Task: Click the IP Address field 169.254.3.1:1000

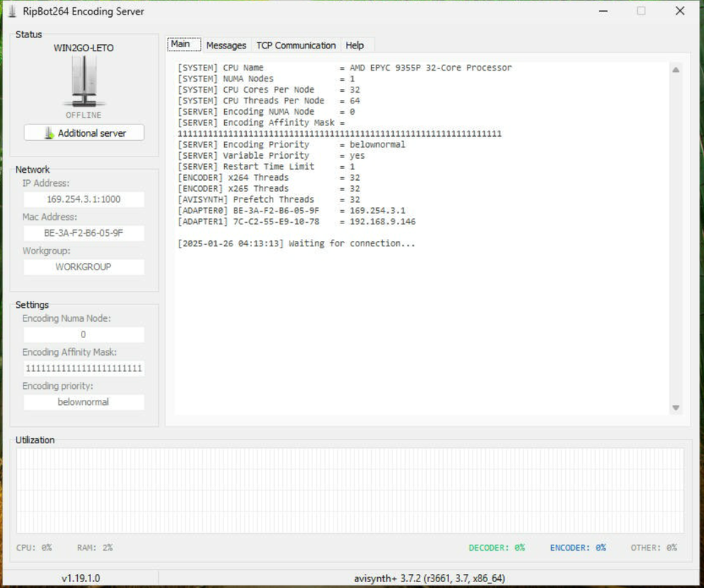Action: point(84,199)
